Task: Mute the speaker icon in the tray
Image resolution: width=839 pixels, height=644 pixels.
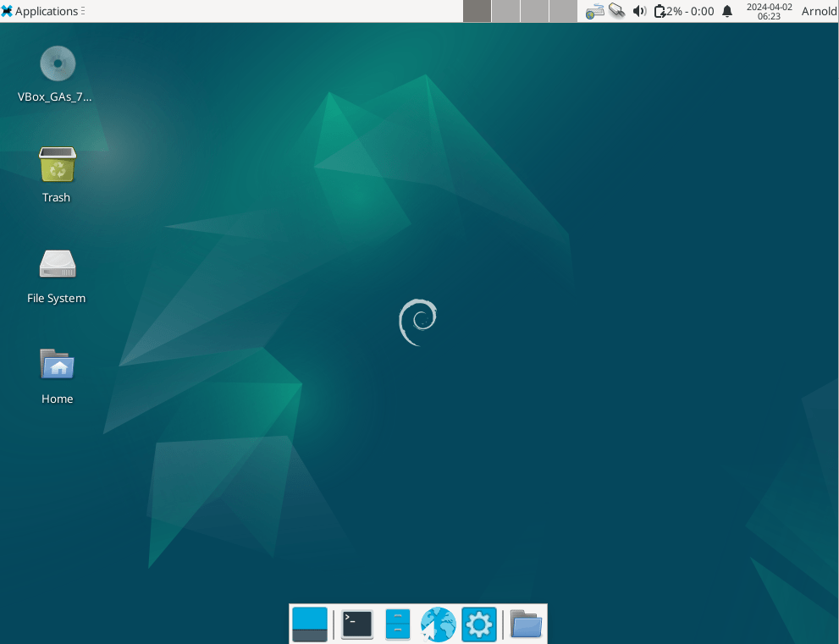Action: click(x=639, y=11)
